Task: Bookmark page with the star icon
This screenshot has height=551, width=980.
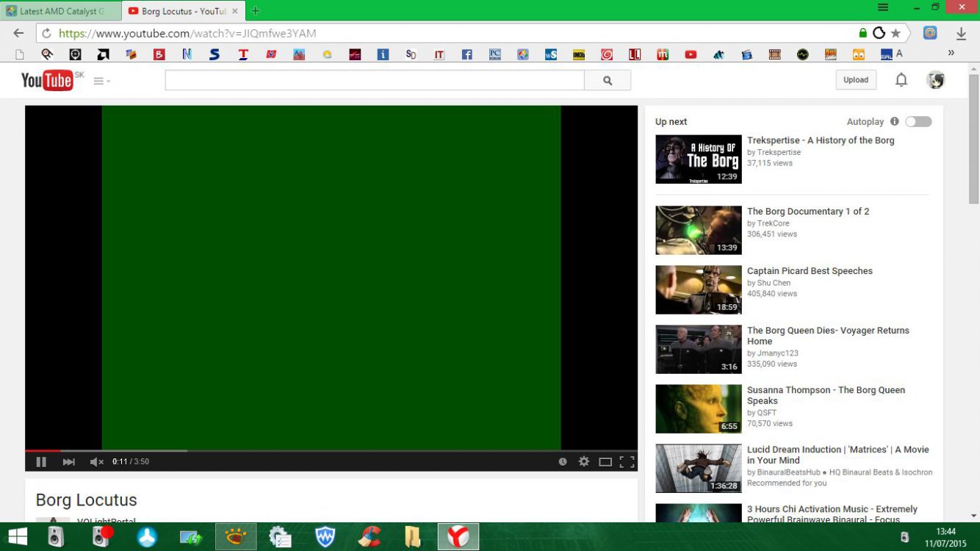Action: point(896,33)
